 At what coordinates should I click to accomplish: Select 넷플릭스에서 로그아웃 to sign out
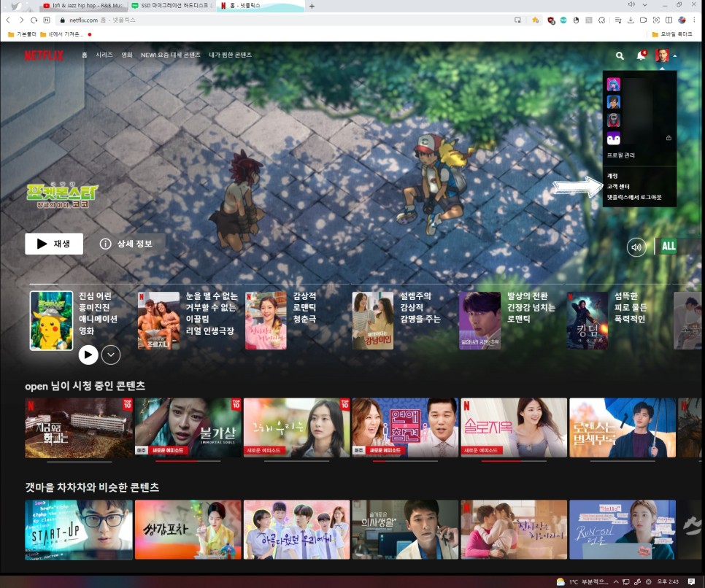coord(634,198)
